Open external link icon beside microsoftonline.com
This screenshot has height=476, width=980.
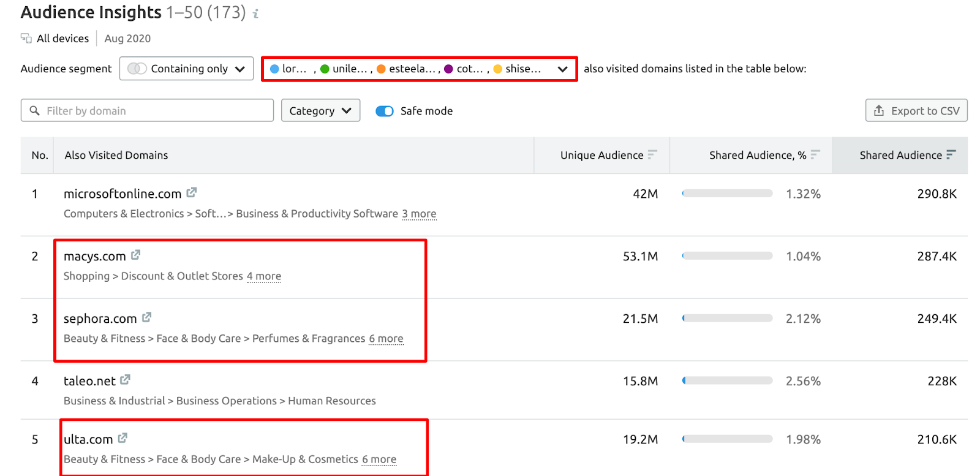pyautogui.click(x=192, y=192)
